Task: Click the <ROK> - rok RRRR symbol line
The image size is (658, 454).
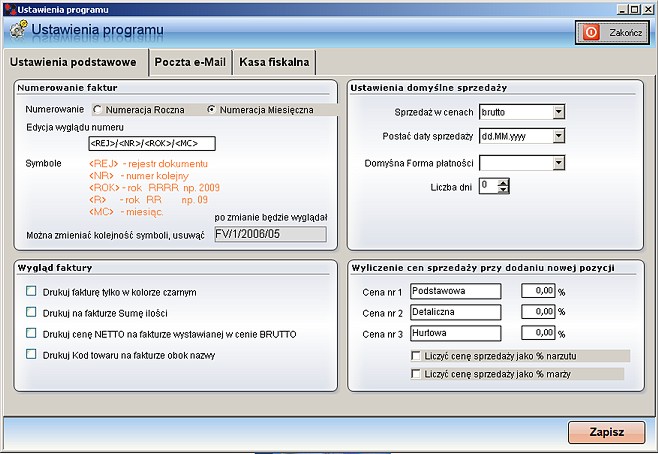Action: (154, 188)
